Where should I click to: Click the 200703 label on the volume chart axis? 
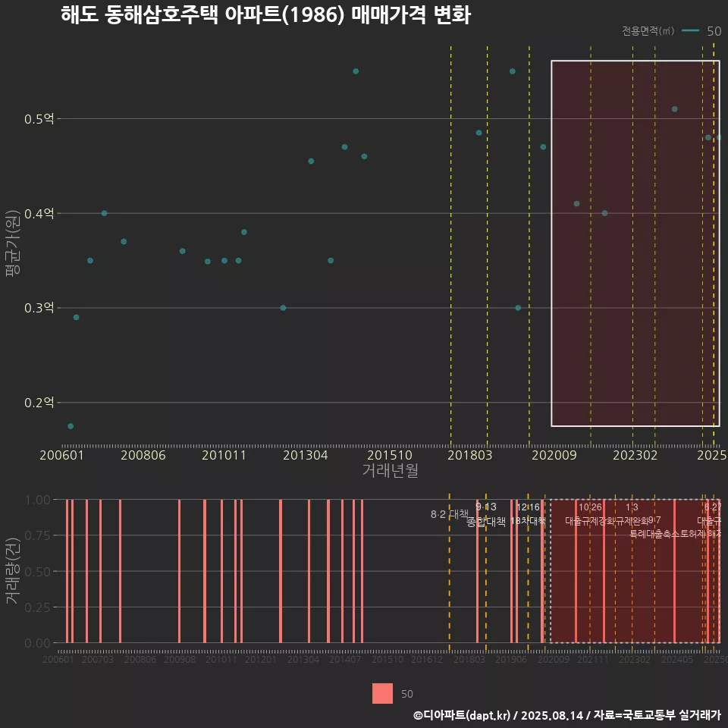coord(98,659)
